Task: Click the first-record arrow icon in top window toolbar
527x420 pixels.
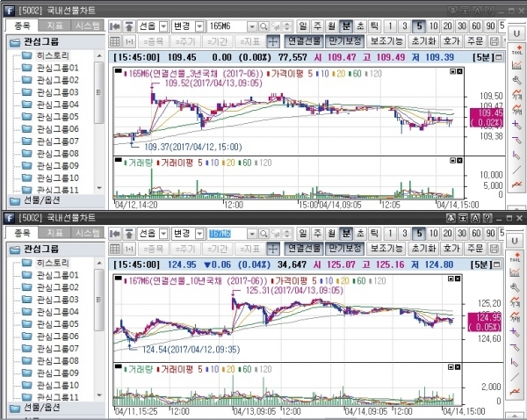Action: tap(115, 26)
